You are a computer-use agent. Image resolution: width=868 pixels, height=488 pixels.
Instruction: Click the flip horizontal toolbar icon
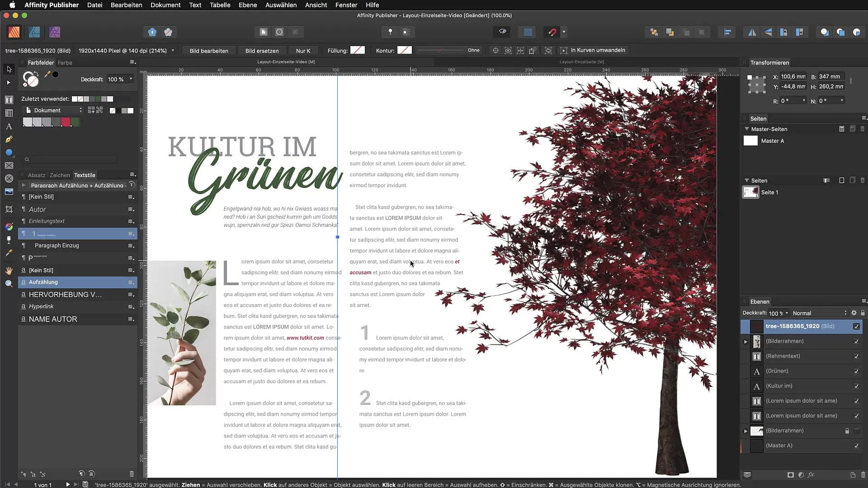coord(752,32)
